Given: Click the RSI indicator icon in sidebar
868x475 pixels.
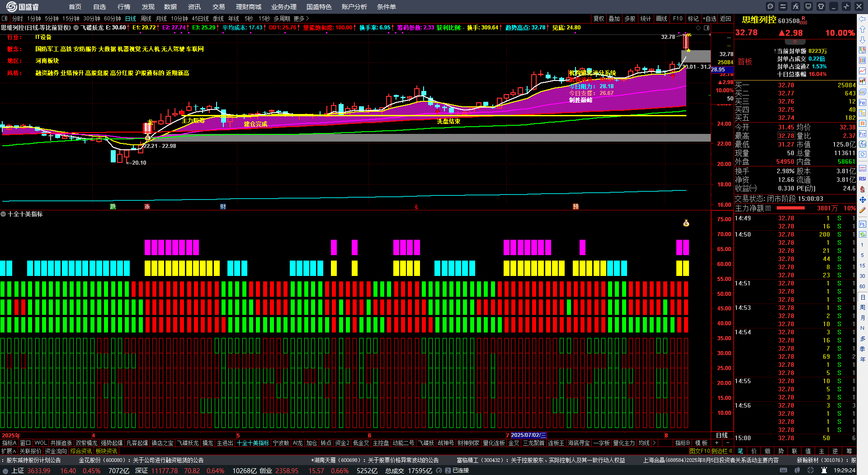Looking at the screenshot, I should [863, 179].
